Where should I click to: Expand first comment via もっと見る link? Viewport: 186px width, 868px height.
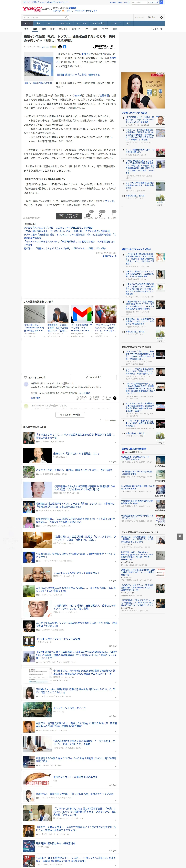[84, 393]
